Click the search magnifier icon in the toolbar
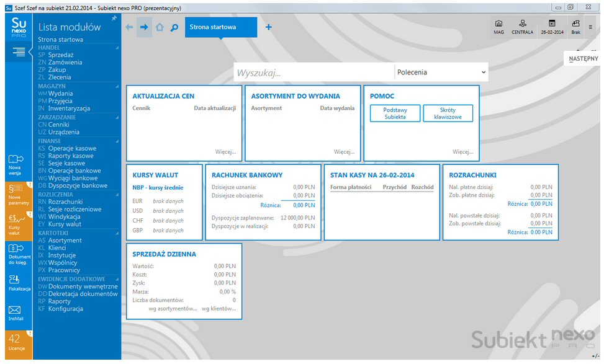 pyautogui.click(x=174, y=27)
